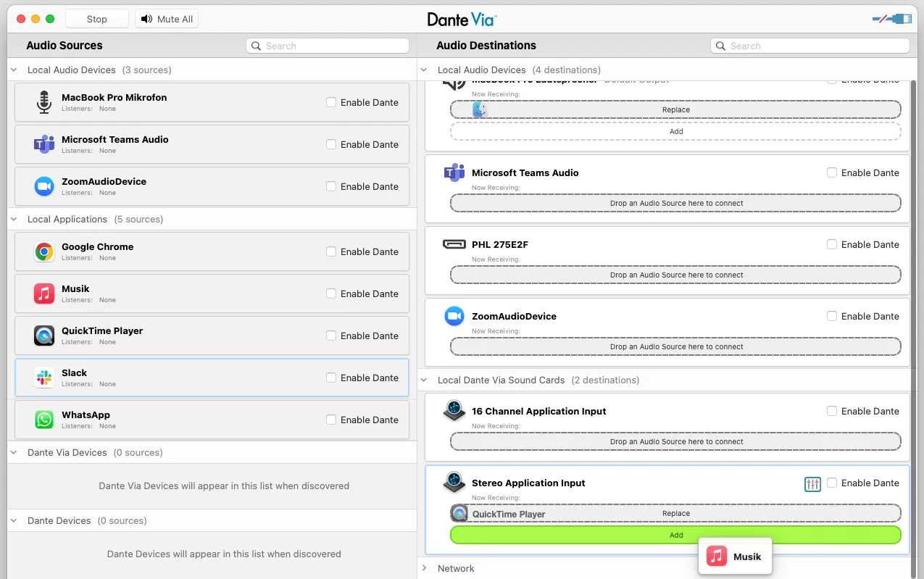Viewport: 924px width, 579px height.
Task: Focus the Audio Destinations search field
Action: click(x=810, y=46)
